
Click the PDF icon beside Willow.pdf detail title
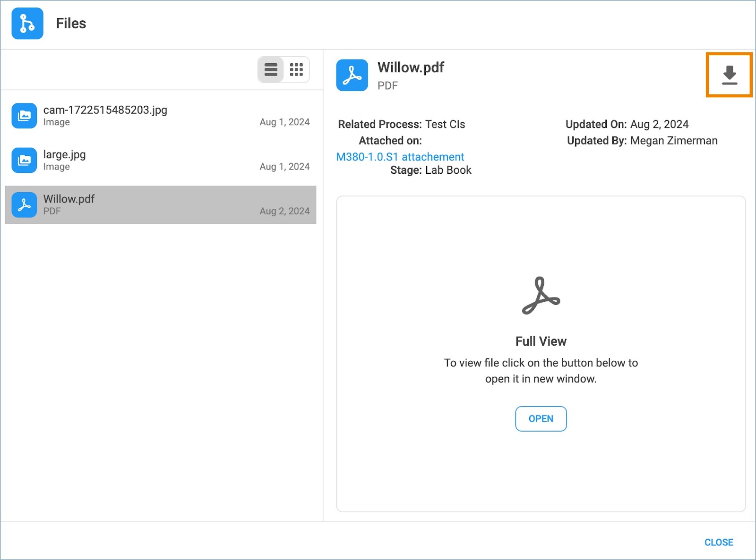tap(352, 75)
